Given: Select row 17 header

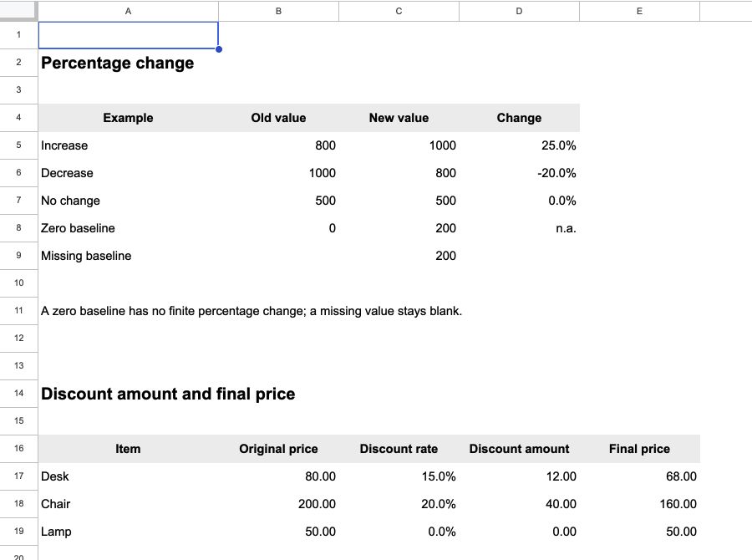Looking at the screenshot, I should (18, 476).
